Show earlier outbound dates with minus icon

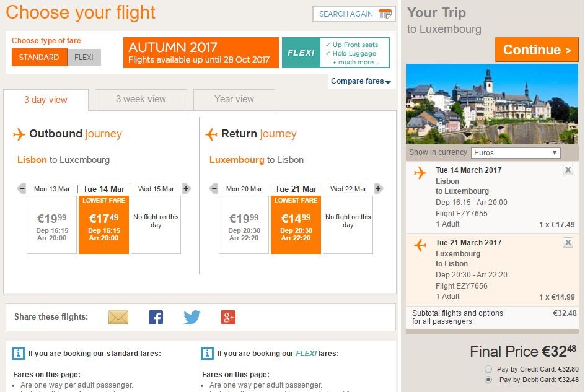click(22, 189)
